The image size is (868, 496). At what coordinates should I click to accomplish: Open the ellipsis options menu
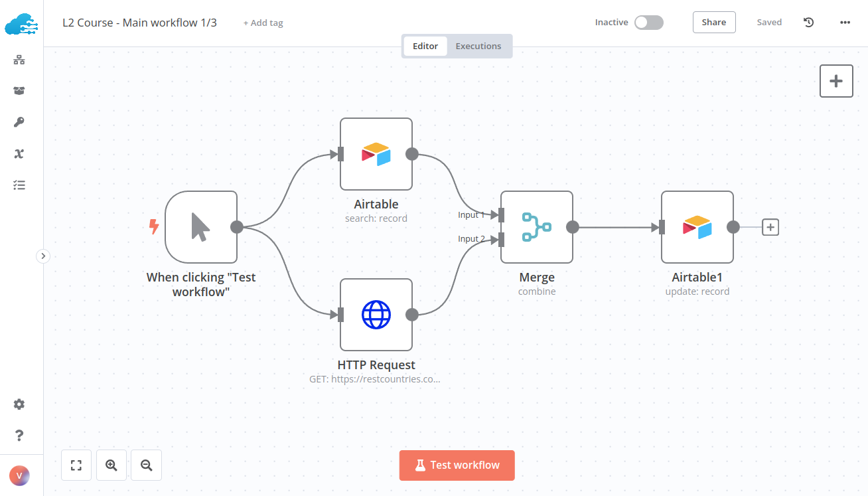pyautogui.click(x=844, y=22)
